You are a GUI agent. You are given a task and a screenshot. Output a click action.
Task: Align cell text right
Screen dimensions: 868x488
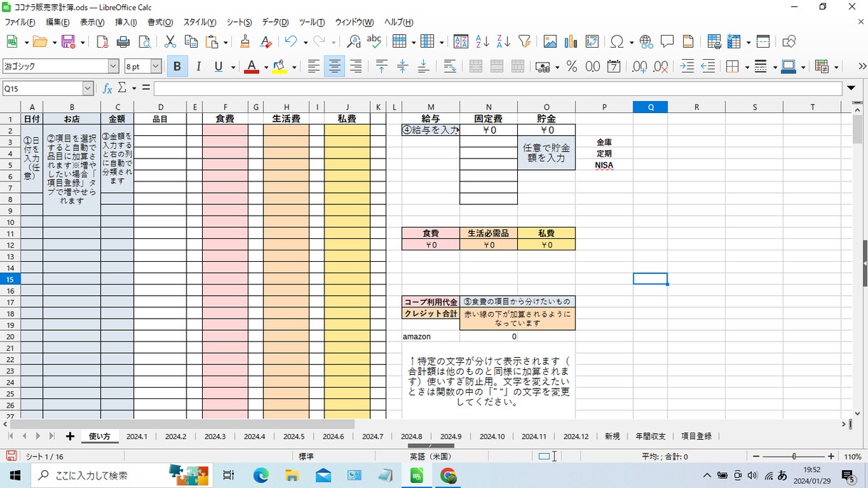point(356,67)
